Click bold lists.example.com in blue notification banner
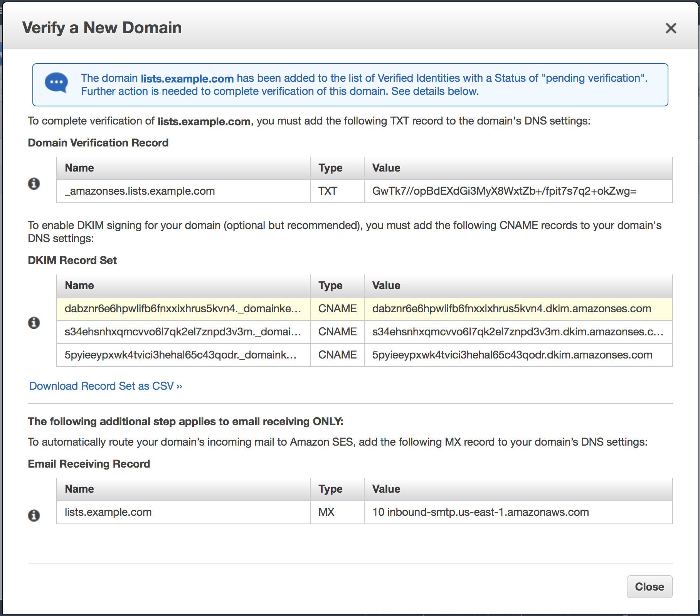The image size is (700, 616). (x=187, y=79)
